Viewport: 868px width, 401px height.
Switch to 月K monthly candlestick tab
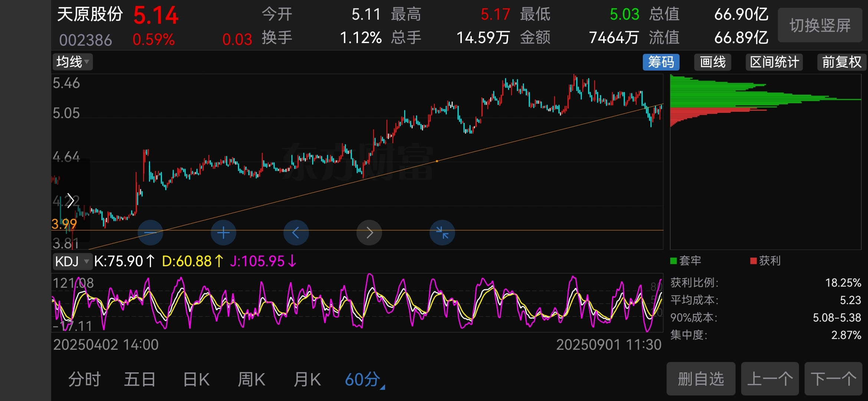click(307, 380)
